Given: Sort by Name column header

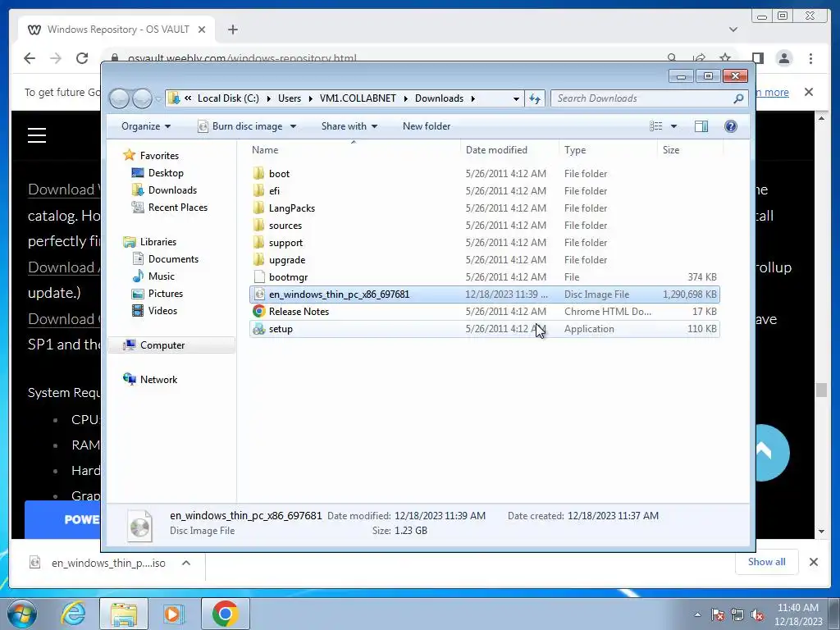Looking at the screenshot, I should [353, 150].
